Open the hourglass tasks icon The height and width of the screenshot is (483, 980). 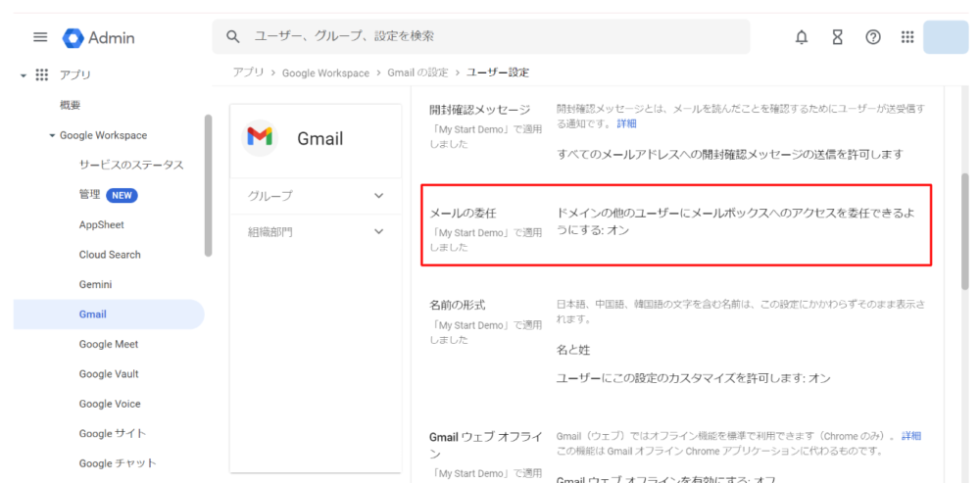click(837, 37)
